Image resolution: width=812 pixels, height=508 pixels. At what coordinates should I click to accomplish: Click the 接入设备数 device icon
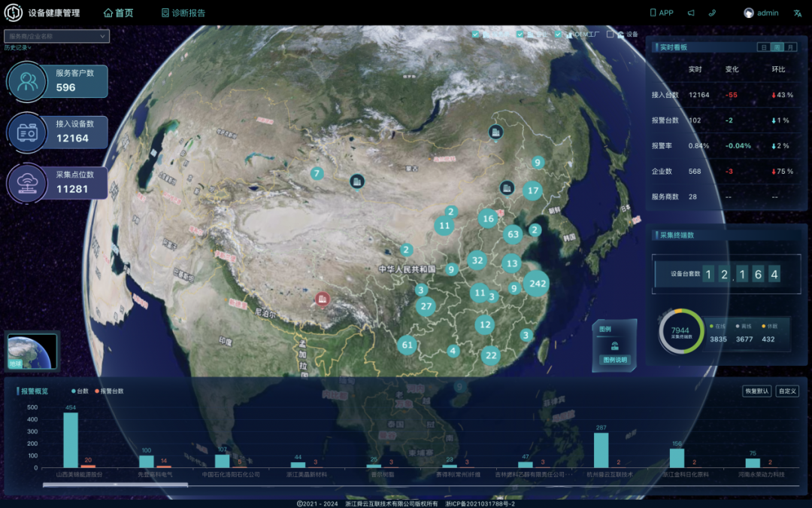pyautogui.click(x=27, y=132)
